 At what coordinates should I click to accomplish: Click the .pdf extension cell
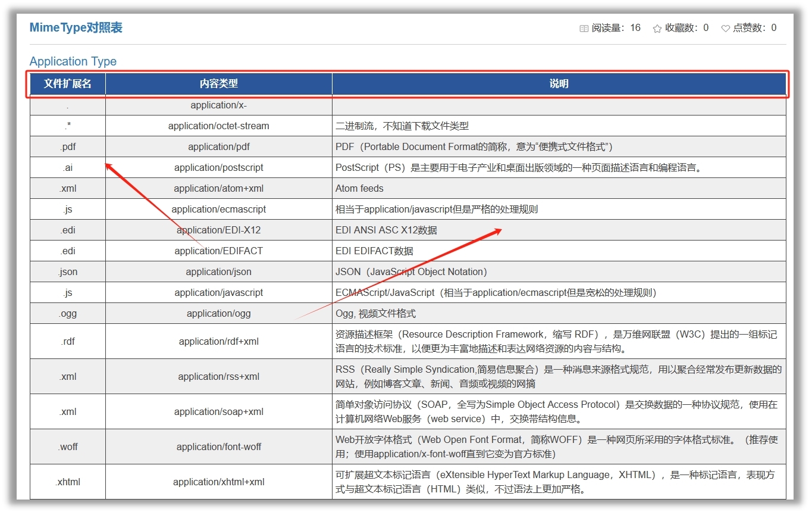click(x=68, y=146)
